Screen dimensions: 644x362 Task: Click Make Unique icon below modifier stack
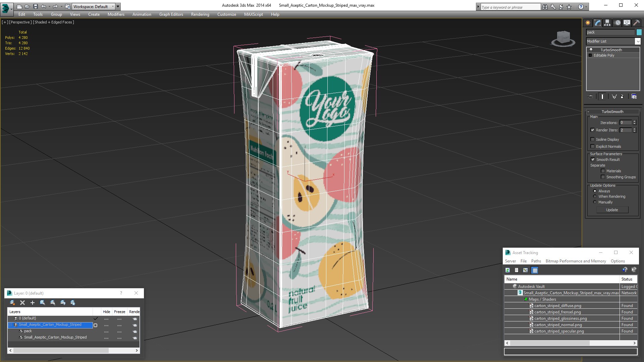(x=614, y=97)
